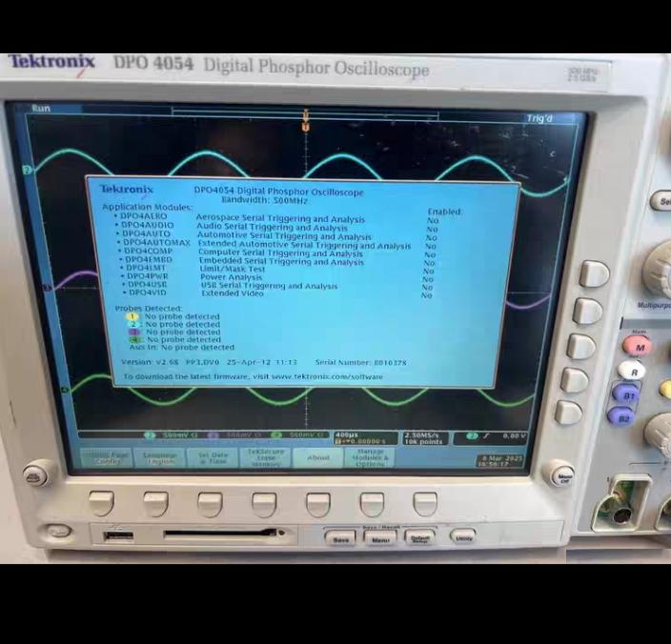
Task: Click the CompactFlash card slot
Action: tap(222, 533)
